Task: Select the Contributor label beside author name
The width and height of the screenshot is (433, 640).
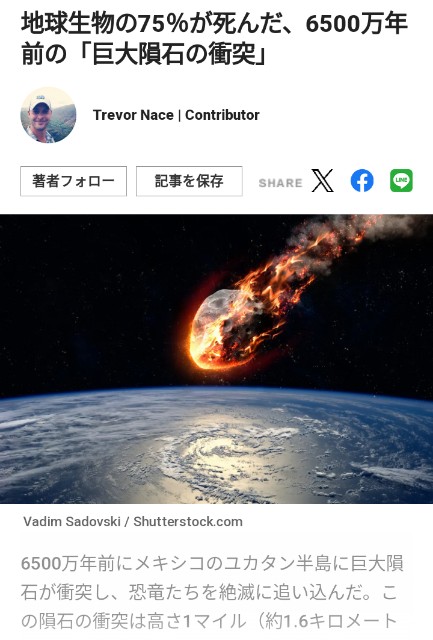Action: [222, 115]
